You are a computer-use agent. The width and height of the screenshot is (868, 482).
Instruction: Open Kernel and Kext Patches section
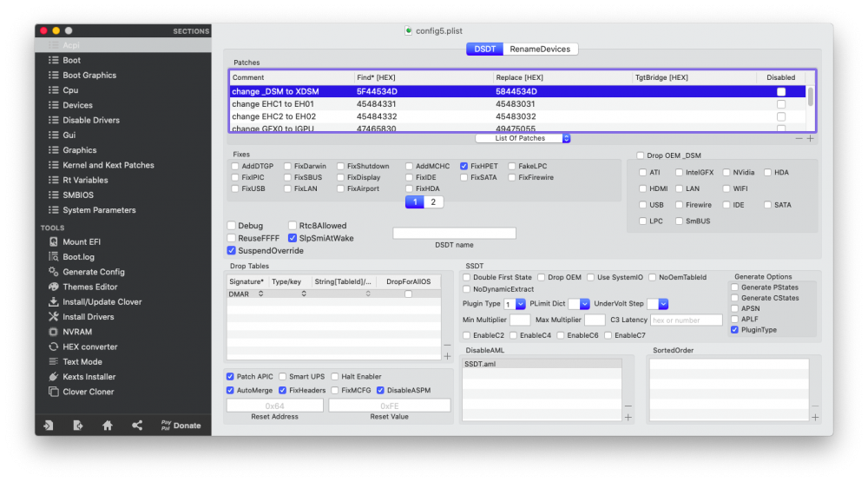[x=108, y=164]
